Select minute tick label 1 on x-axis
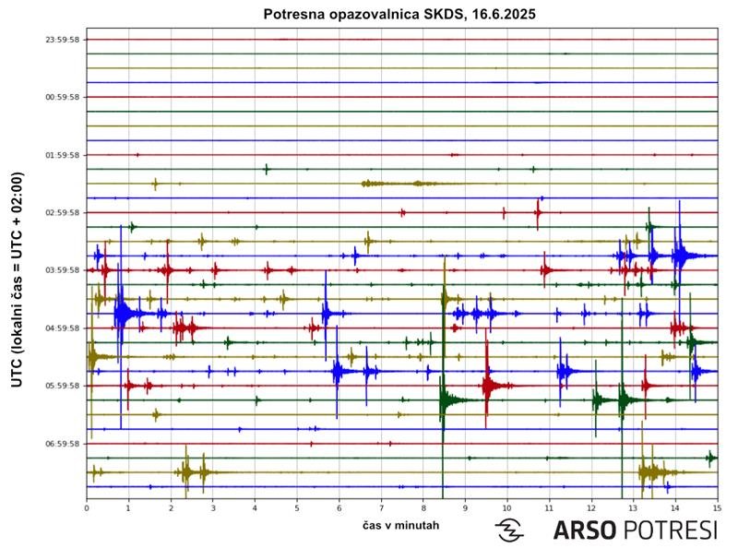The height and width of the screenshot is (560, 738). [x=128, y=508]
